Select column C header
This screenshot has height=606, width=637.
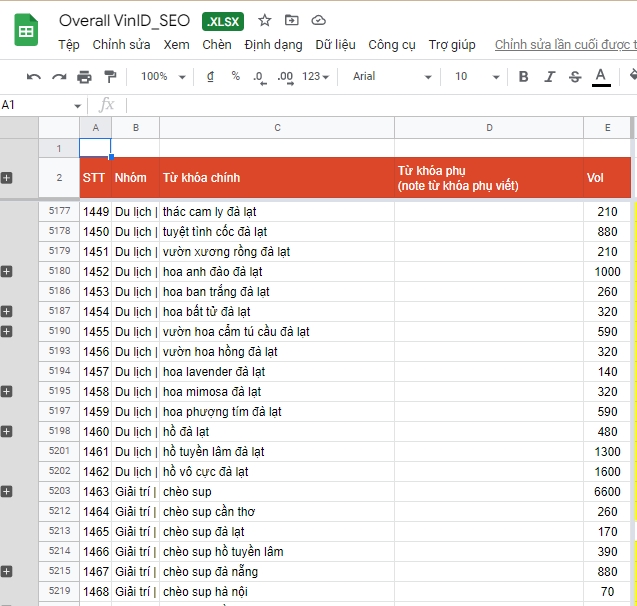click(277, 128)
